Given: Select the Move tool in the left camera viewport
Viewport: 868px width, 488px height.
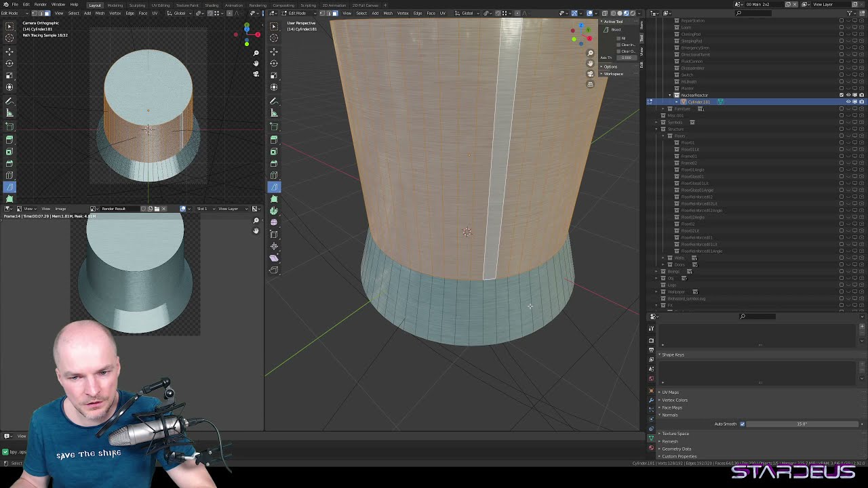Looking at the screenshot, I should tap(9, 51).
